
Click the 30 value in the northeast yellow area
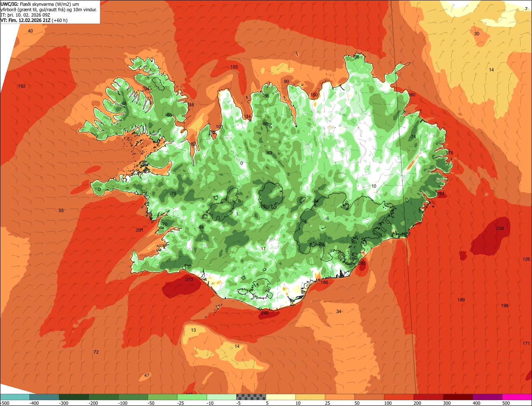[x=477, y=34]
